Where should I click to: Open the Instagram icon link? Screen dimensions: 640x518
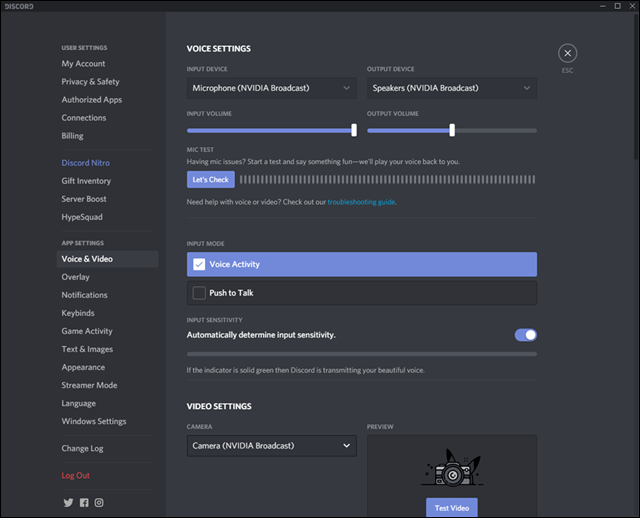(99, 502)
